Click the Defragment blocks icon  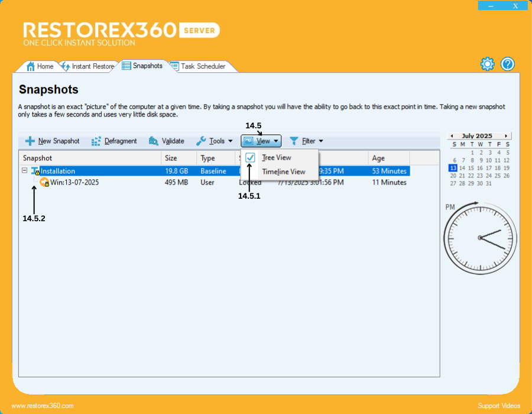96,141
